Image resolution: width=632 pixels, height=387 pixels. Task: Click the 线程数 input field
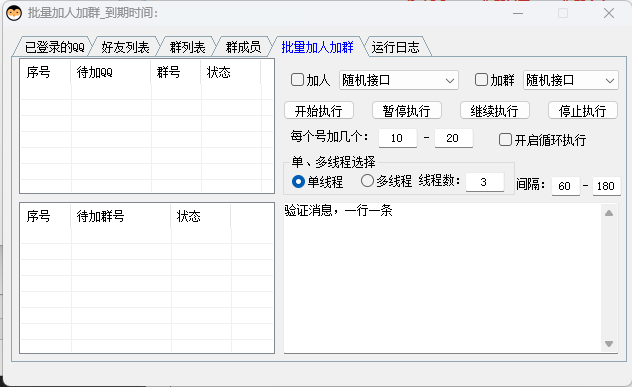tap(485, 182)
